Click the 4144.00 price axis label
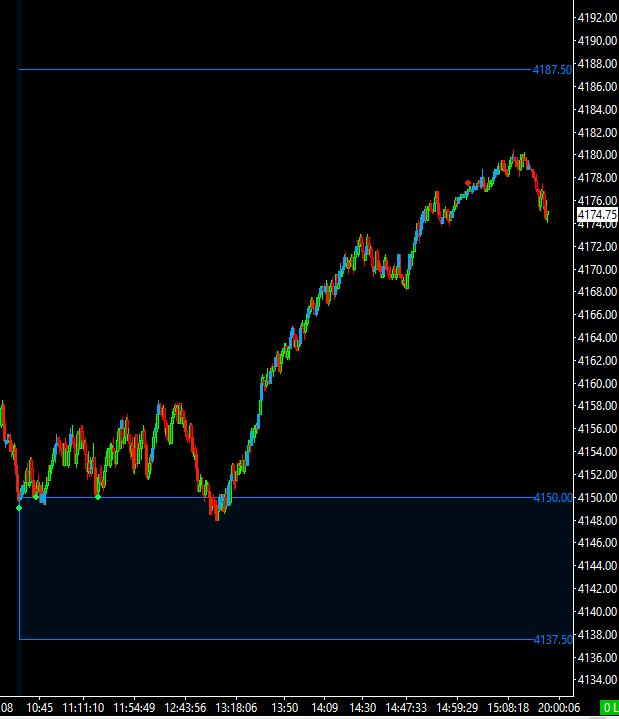619x719 pixels. click(597, 566)
